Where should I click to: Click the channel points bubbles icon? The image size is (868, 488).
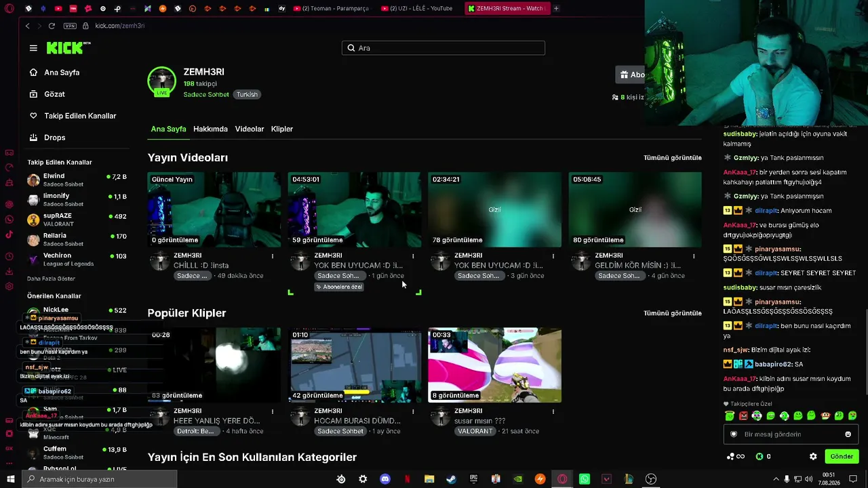(x=730, y=457)
